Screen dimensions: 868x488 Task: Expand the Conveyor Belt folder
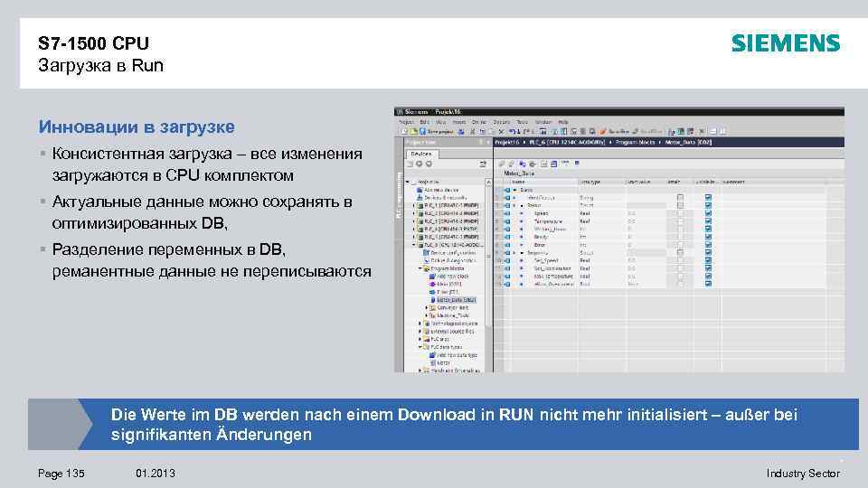click(426, 307)
